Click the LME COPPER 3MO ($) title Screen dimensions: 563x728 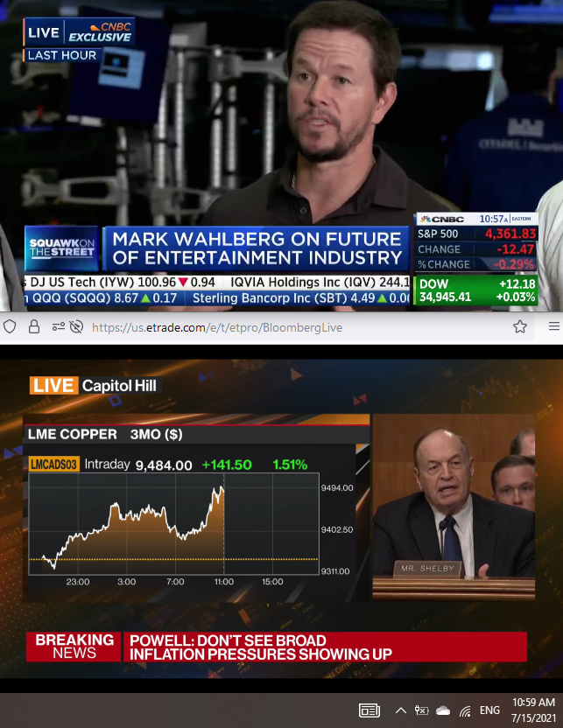pos(105,435)
